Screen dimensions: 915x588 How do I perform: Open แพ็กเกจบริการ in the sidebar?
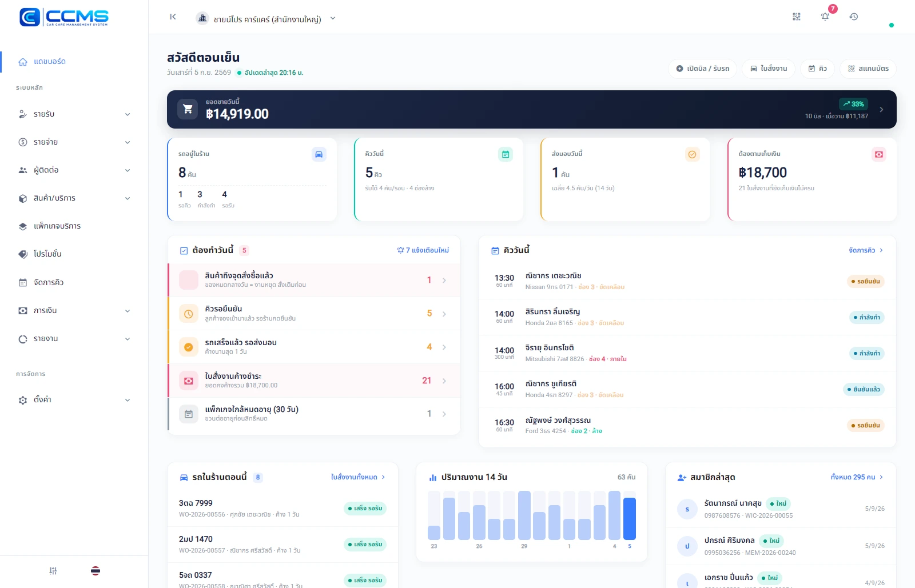[x=74, y=226]
